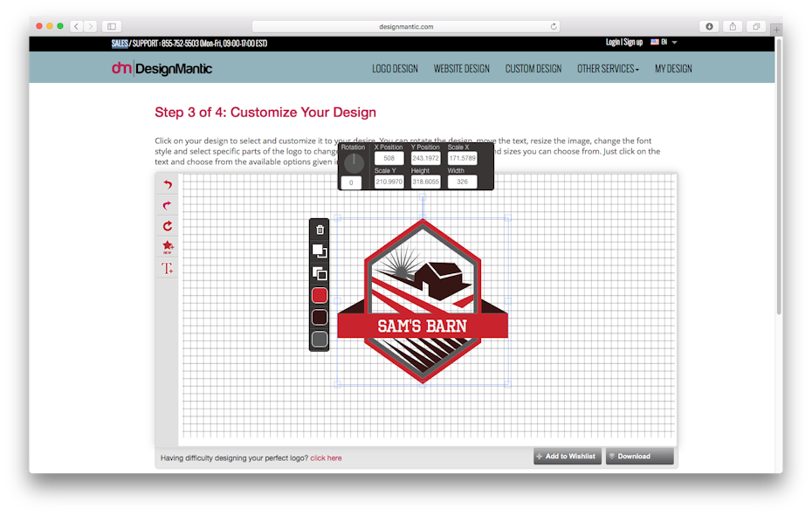Open the Logo Design menu item
Image resolution: width=812 pixels, height=515 pixels.
click(x=395, y=69)
